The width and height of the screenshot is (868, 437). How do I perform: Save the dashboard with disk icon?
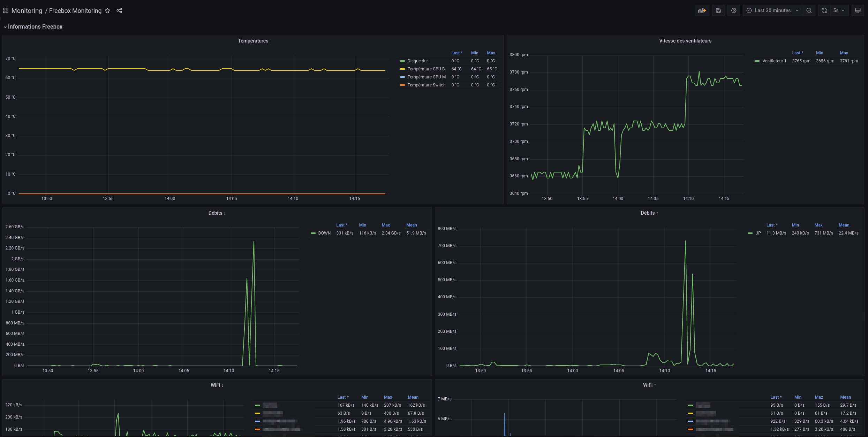[718, 10]
